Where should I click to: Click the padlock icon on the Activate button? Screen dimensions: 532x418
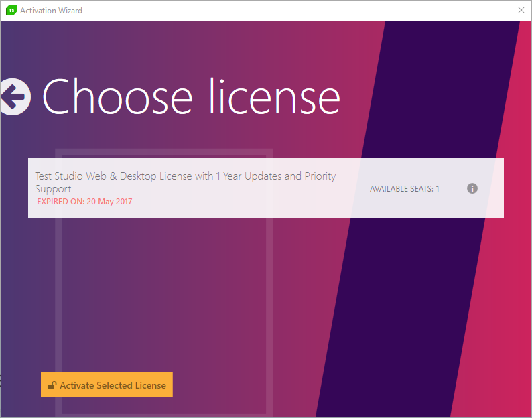tap(52, 385)
